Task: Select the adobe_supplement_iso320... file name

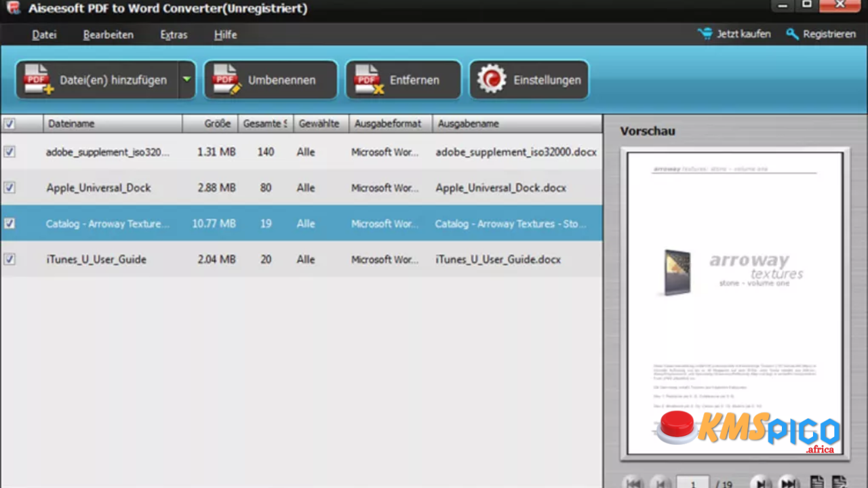Action: point(108,152)
